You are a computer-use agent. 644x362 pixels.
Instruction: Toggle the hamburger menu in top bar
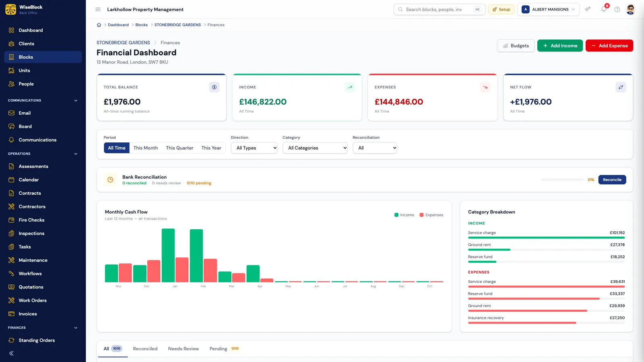coord(98,9)
